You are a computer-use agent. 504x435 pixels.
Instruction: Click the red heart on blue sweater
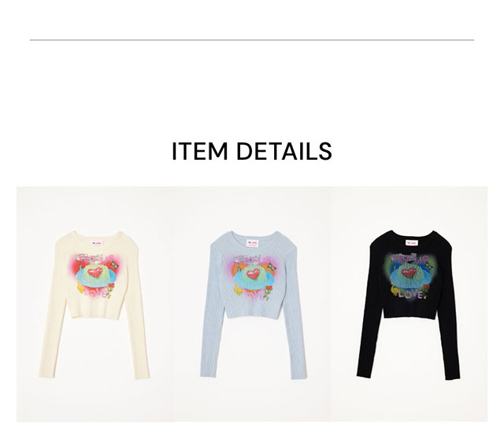coord(254,273)
